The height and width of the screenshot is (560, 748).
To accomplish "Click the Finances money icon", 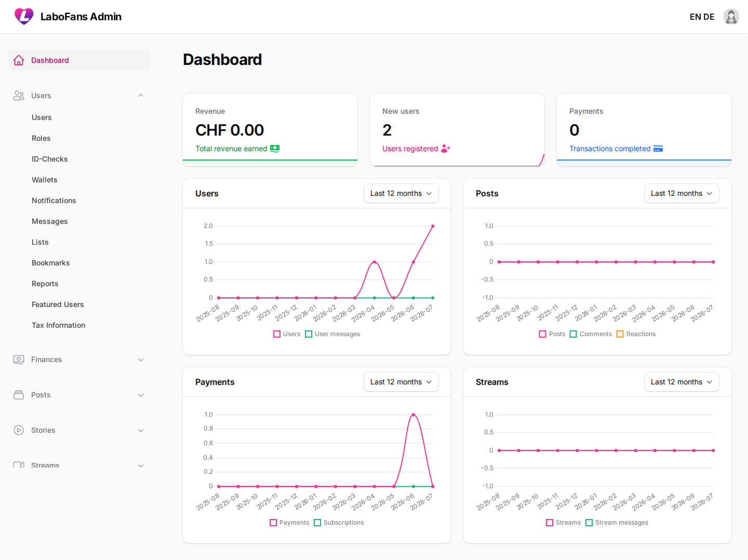I will tap(19, 359).
